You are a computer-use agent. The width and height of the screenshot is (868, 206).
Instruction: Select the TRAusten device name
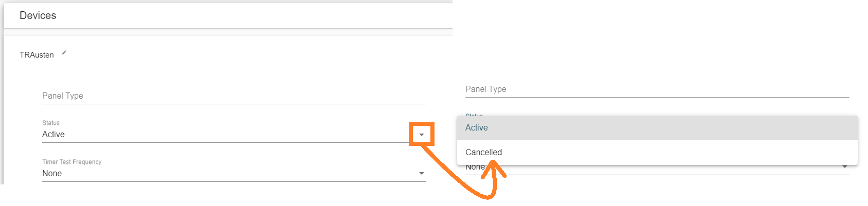tap(37, 55)
